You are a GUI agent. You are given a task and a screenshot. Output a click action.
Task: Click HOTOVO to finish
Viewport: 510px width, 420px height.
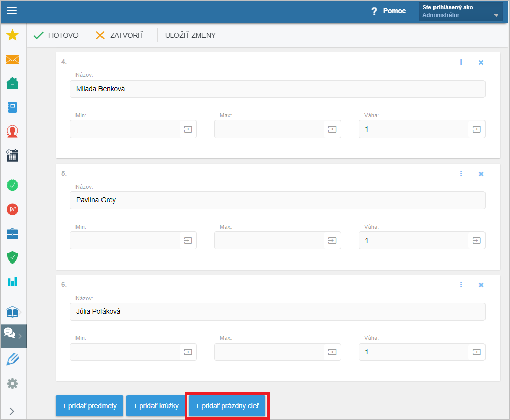tap(56, 35)
